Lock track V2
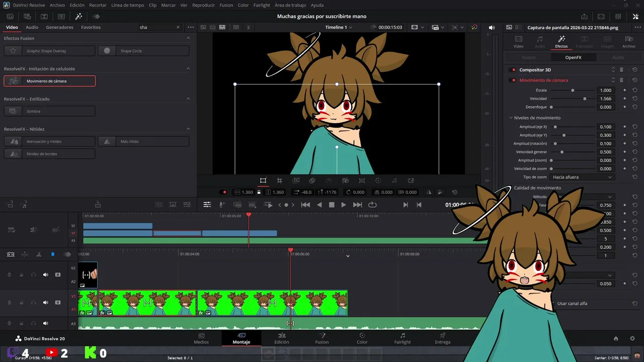Image resolution: width=644 pixels, height=362 pixels. point(21,275)
